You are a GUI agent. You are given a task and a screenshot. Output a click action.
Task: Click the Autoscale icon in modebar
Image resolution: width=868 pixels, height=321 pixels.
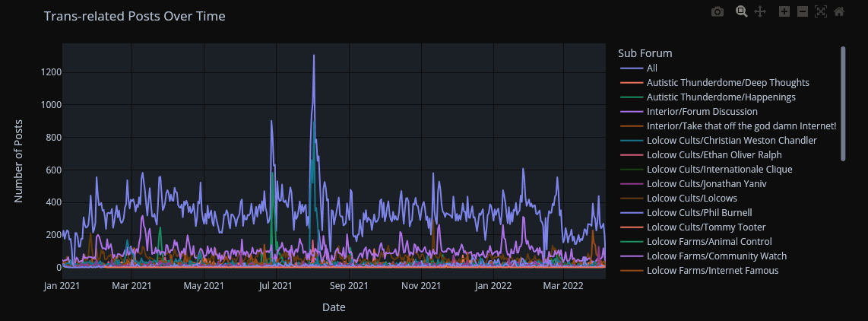click(821, 11)
